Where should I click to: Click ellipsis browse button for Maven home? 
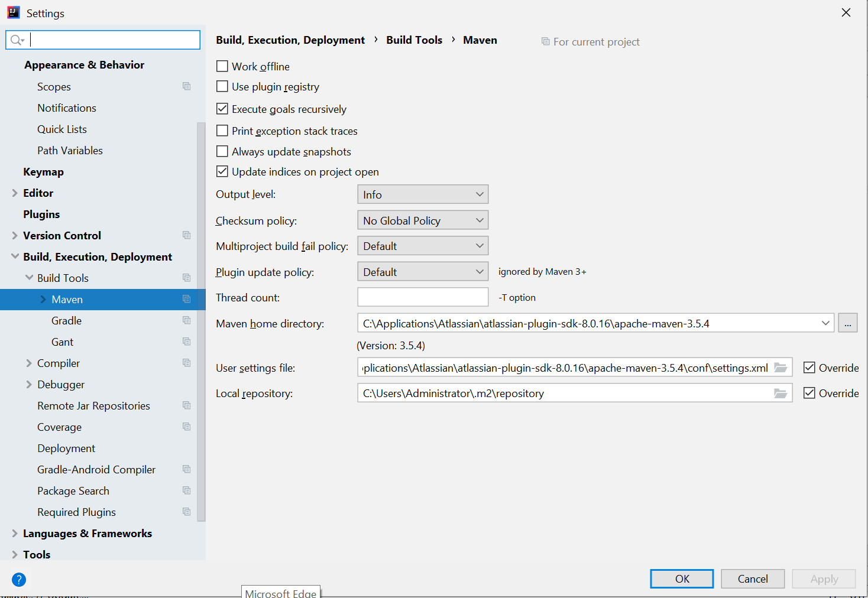click(847, 323)
